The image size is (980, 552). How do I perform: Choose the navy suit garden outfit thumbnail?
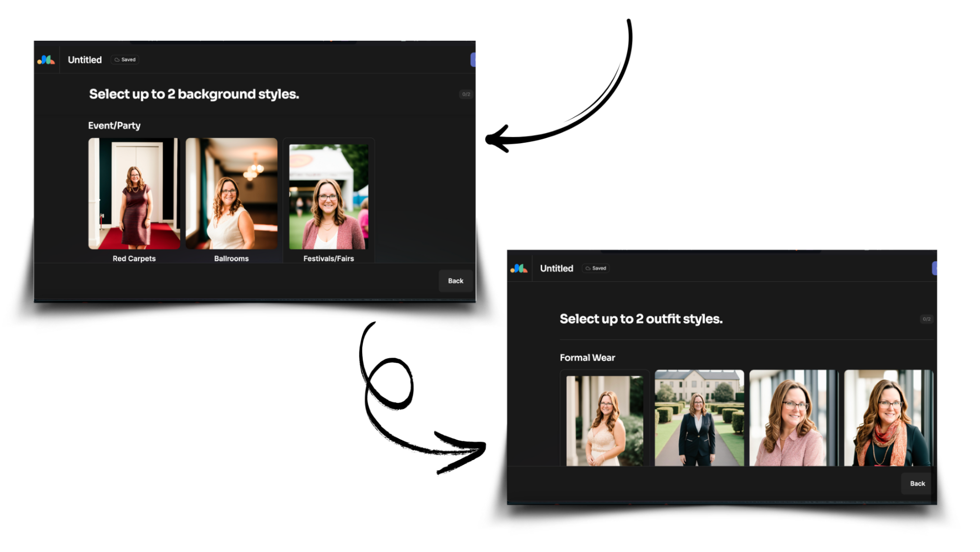pyautogui.click(x=699, y=418)
